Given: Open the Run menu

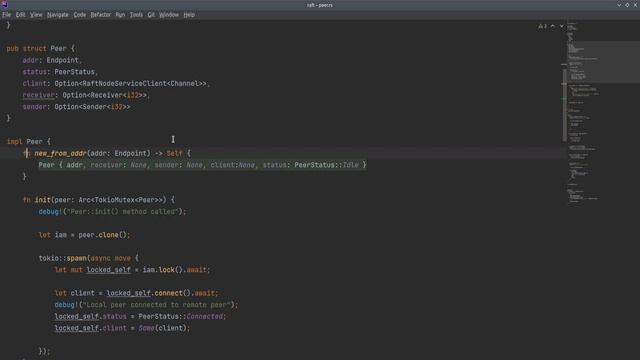Looking at the screenshot, I should pos(120,15).
